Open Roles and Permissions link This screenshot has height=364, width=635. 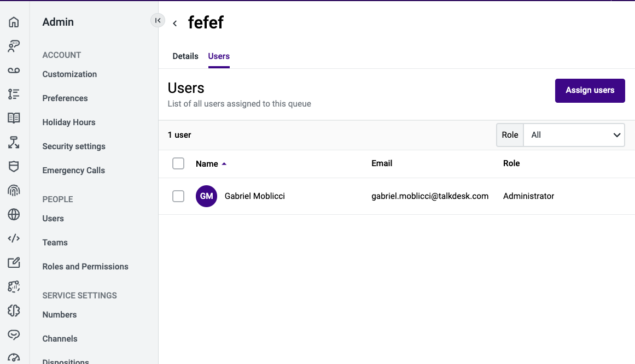point(85,266)
